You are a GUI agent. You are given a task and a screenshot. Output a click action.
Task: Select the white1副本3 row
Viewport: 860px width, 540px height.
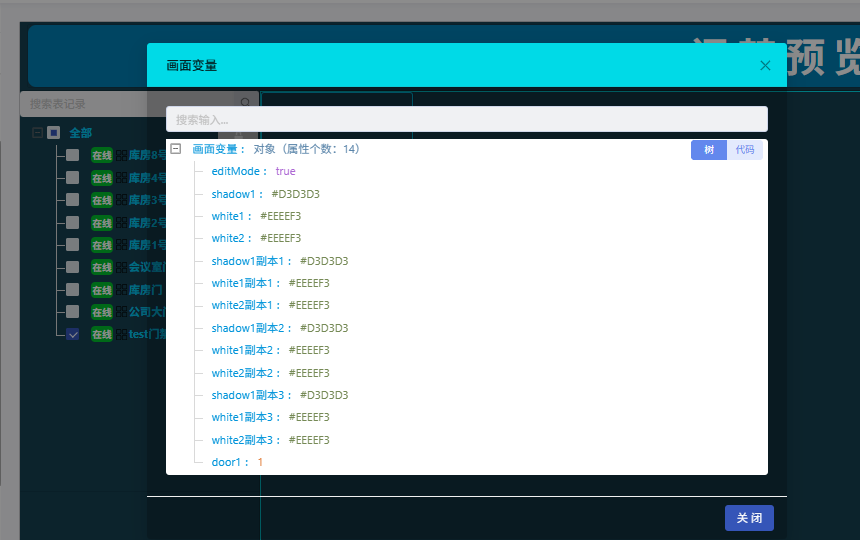point(270,417)
